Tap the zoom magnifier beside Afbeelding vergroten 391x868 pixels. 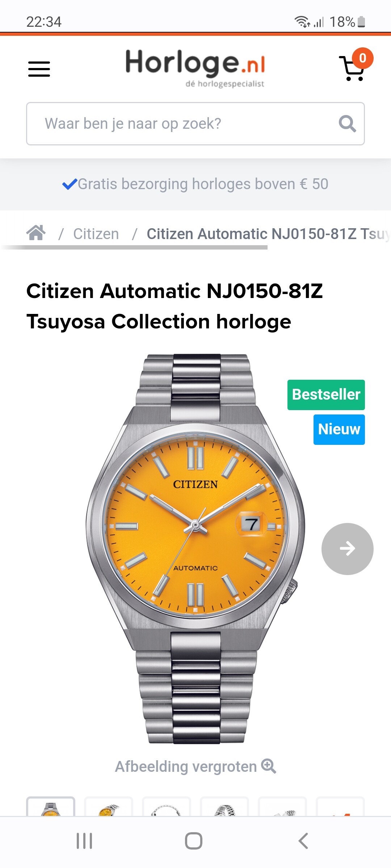point(269,766)
